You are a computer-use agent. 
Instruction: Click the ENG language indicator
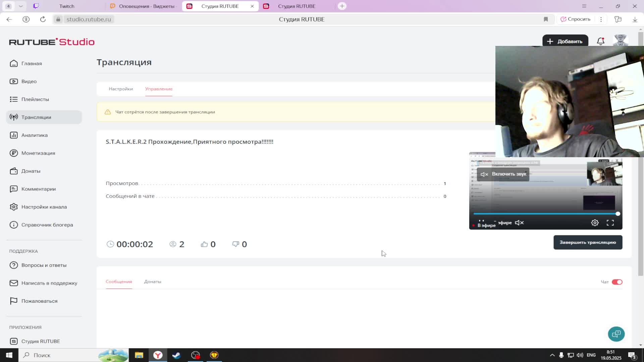[x=591, y=355]
